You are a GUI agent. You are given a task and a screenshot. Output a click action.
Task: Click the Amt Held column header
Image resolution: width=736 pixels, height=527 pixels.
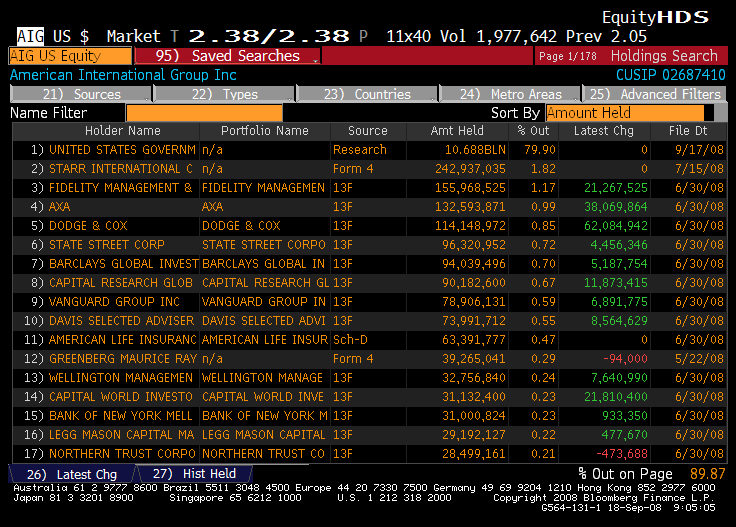coord(457,131)
